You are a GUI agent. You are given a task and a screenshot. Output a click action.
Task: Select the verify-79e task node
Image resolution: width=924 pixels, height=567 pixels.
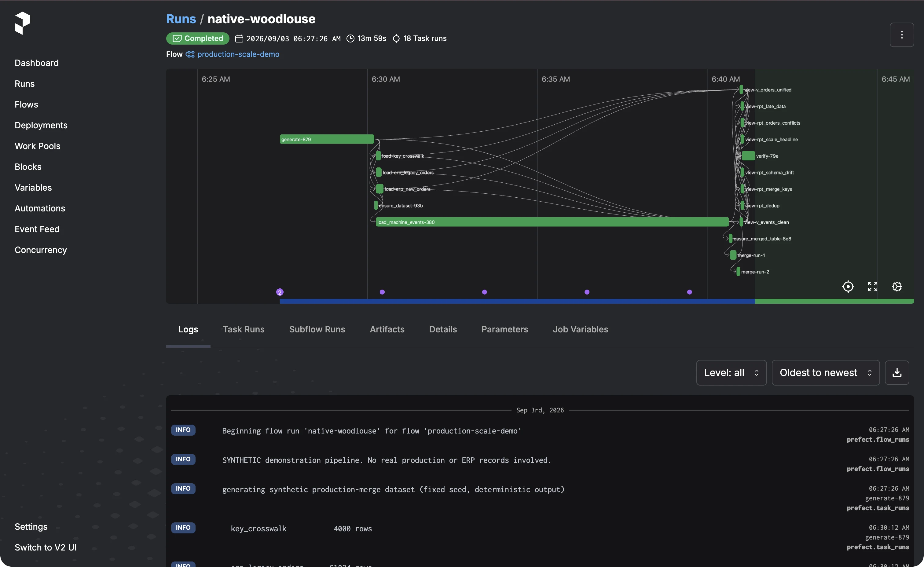748,156
